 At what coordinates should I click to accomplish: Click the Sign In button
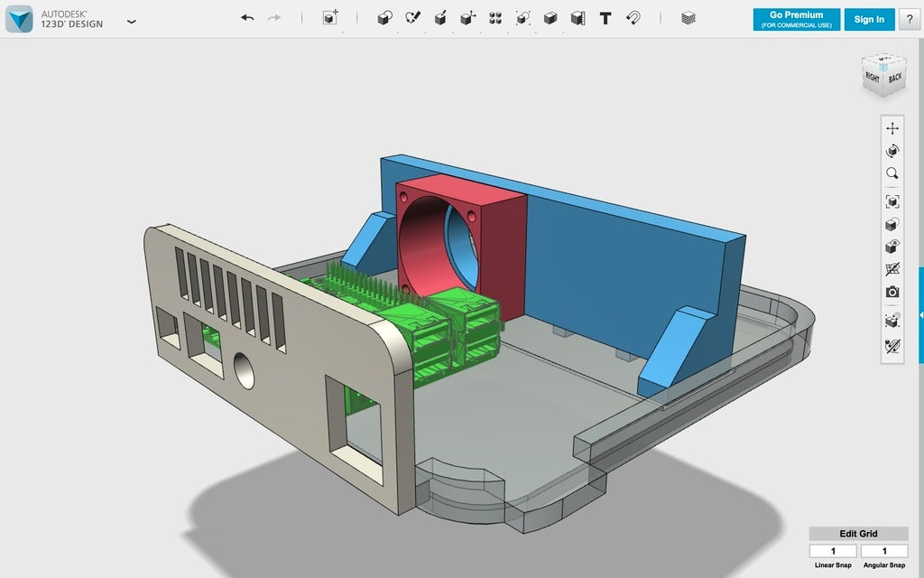click(x=869, y=19)
